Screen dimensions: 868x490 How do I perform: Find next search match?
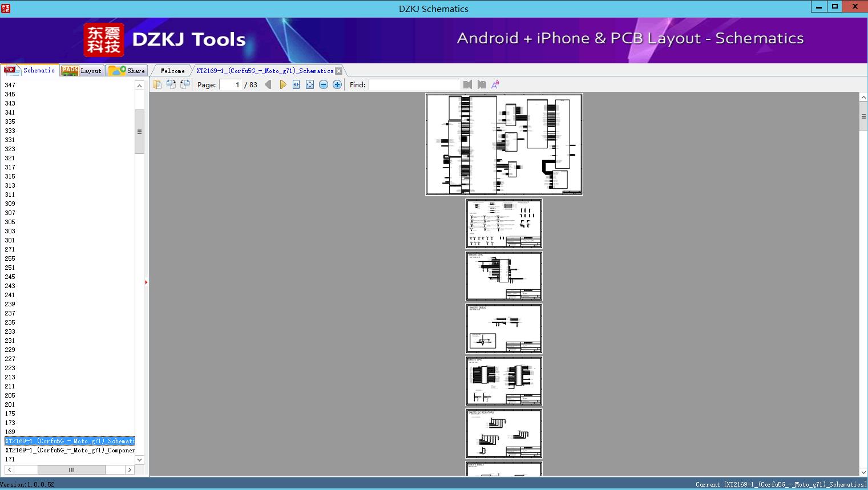[x=482, y=84]
